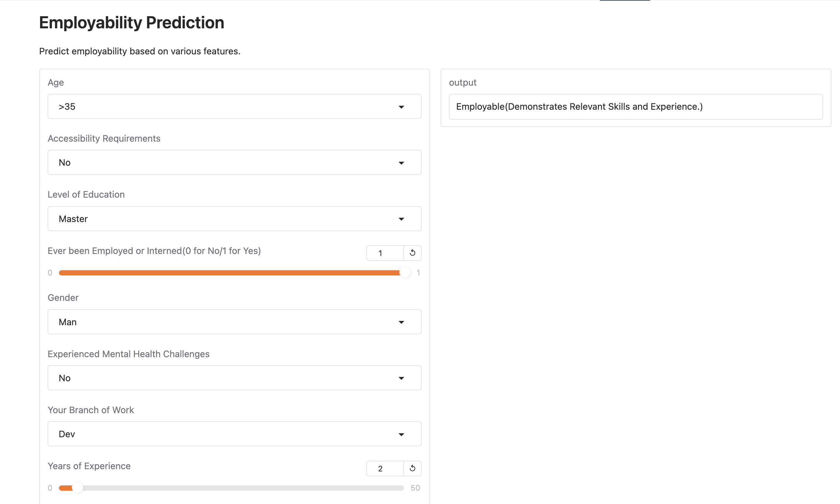Image resolution: width=840 pixels, height=504 pixels.
Task: Open Experienced Mental Health Challenges dropdown
Action: point(235,378)
